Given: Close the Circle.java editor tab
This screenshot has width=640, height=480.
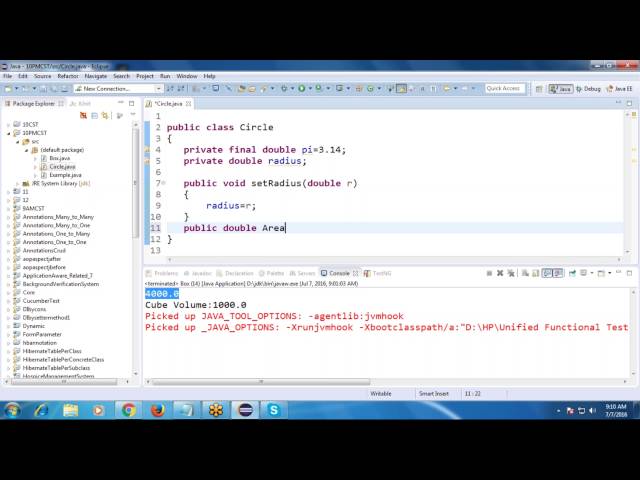Looking at the screenshot, I should (x=188, y=104).
